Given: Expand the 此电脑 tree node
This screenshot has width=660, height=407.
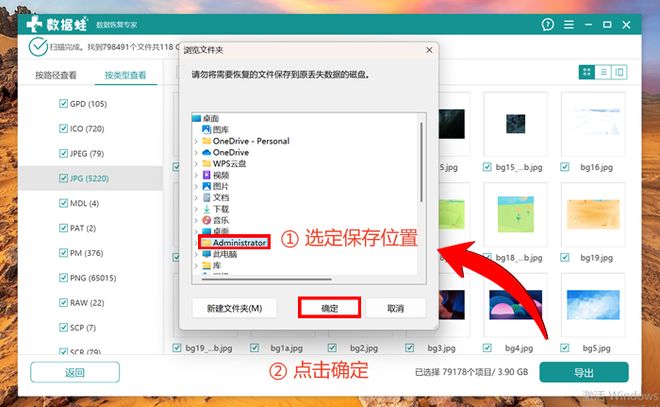Looking at the screenshot, I should click(x=196, y=254).
